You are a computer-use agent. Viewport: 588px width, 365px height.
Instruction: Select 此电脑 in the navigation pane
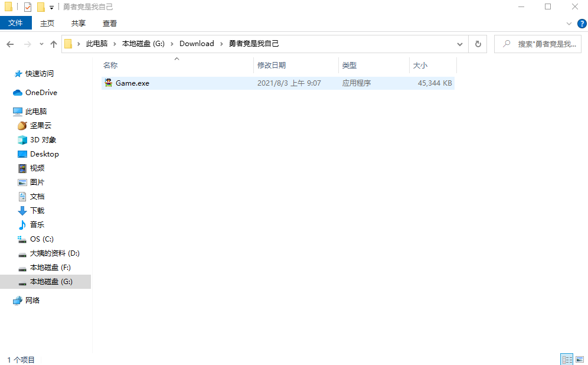pos(36,112)
